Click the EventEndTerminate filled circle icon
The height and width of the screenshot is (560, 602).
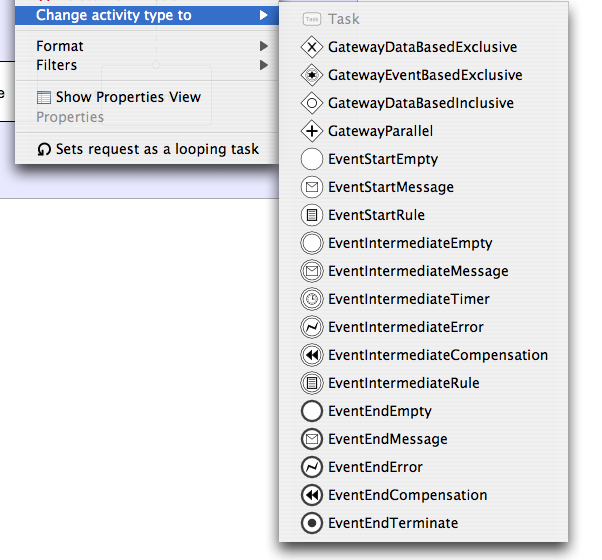(x=312, y=523)
